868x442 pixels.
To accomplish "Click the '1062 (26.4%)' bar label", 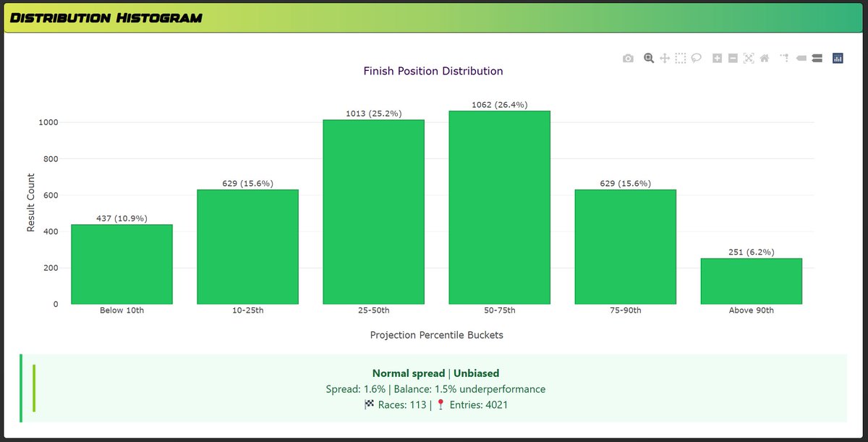I will [x=499, y=105].
